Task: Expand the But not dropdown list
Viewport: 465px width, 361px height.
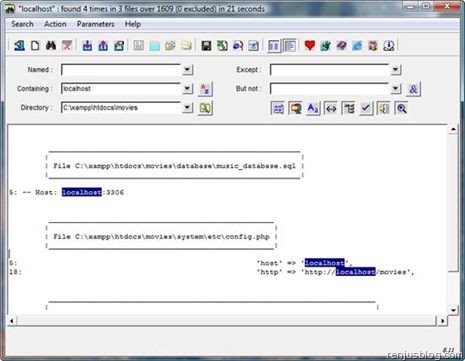Action: (395, 89)
